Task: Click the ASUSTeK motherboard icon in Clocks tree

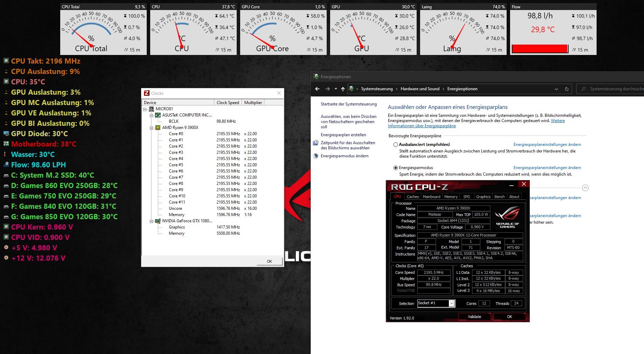Action: point(158,115)
